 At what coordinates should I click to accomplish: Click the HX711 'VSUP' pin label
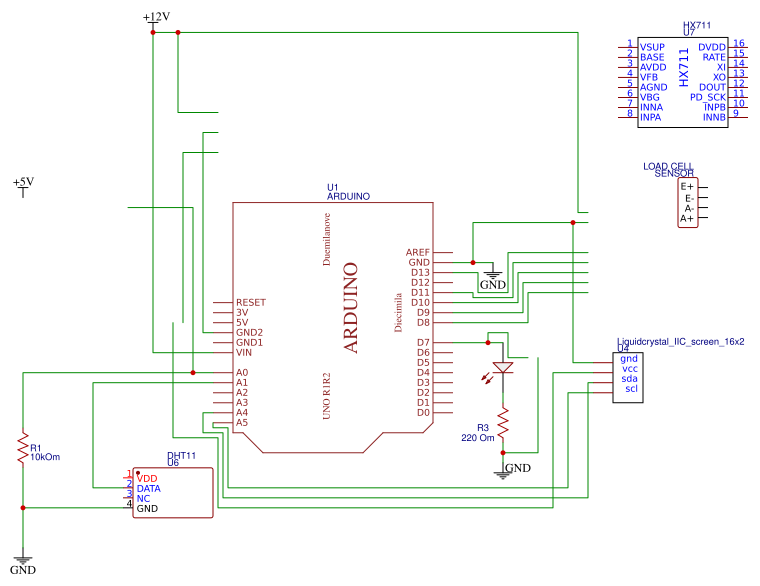pyautogui.click(x=652, y=48)
